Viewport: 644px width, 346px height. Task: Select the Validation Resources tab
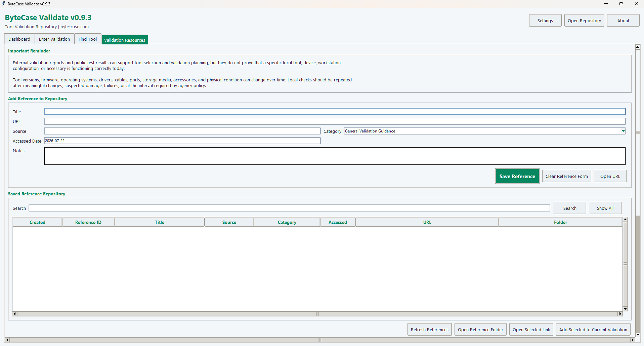click(125, 40)
